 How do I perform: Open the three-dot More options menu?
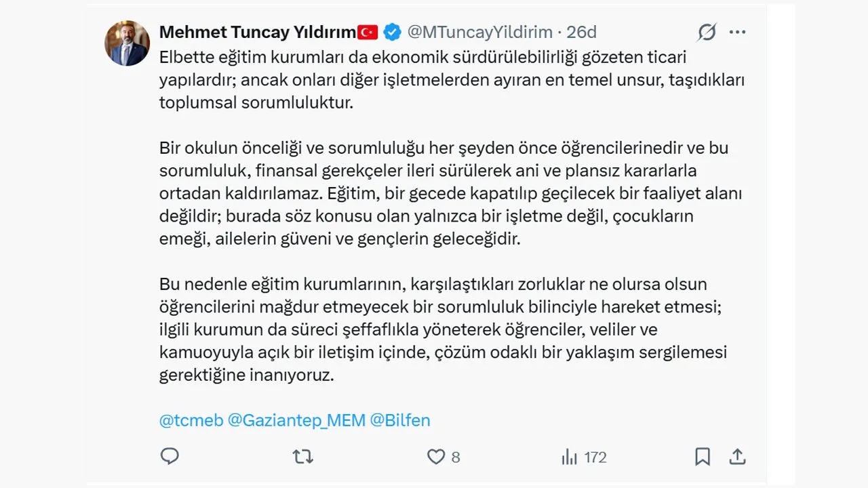tap(737, 32)
